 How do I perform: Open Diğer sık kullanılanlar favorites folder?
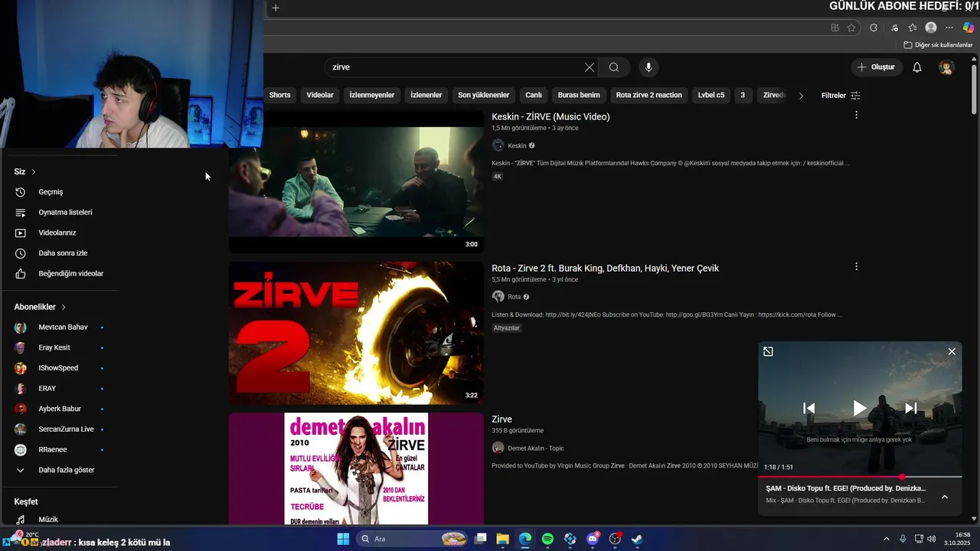[939, 45]
